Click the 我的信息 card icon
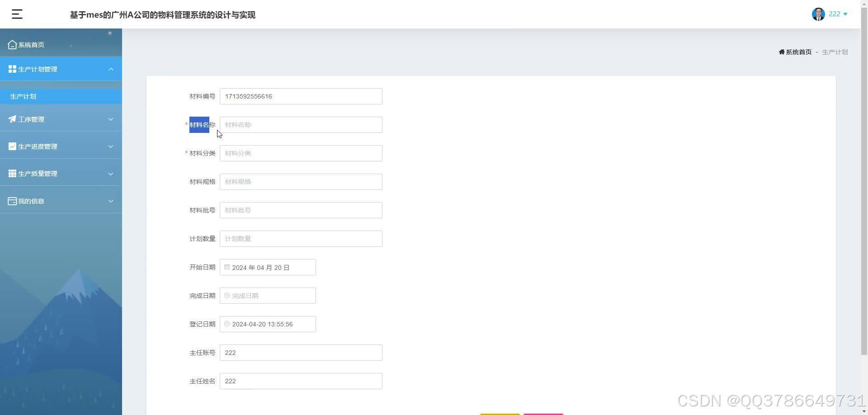868x415 pixels. 12,201
